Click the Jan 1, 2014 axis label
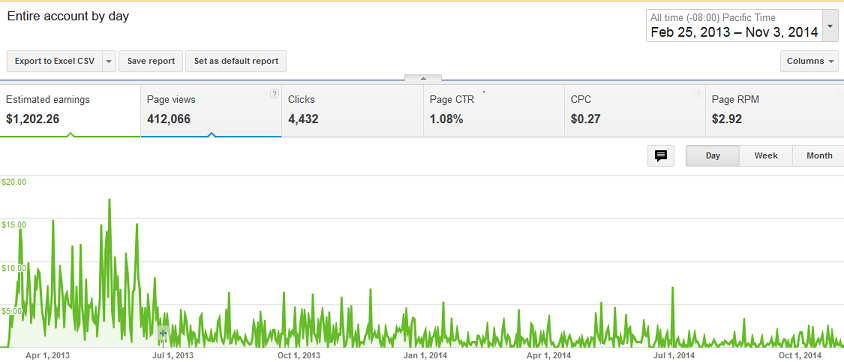This screenshot has width=844, height=362. tap(425, 356)
